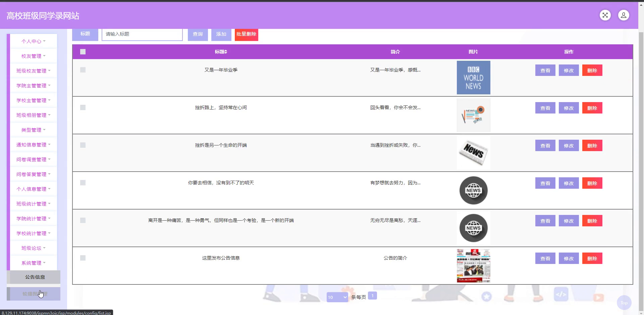
Task: Expand the 学院主管管理 sidebar menu
Action: tap(34, 86)
